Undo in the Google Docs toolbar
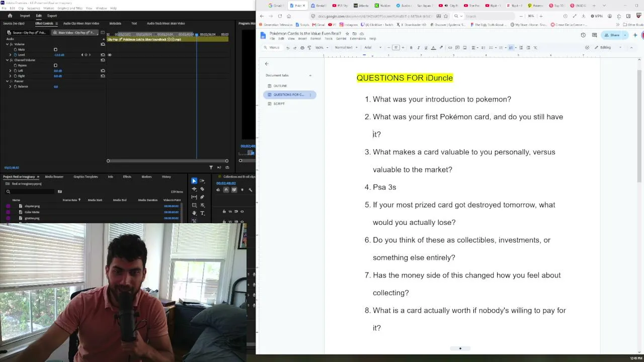This screenshot has height=362, width=644. (x=288, y=48)
